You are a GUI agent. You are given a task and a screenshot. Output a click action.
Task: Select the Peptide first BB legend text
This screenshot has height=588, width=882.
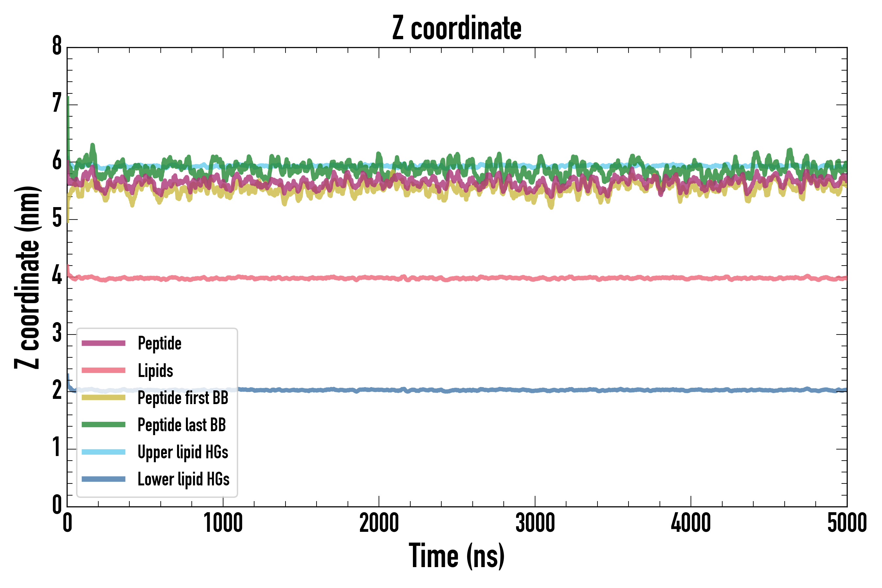pyautogui.click(x=183, y=398)
